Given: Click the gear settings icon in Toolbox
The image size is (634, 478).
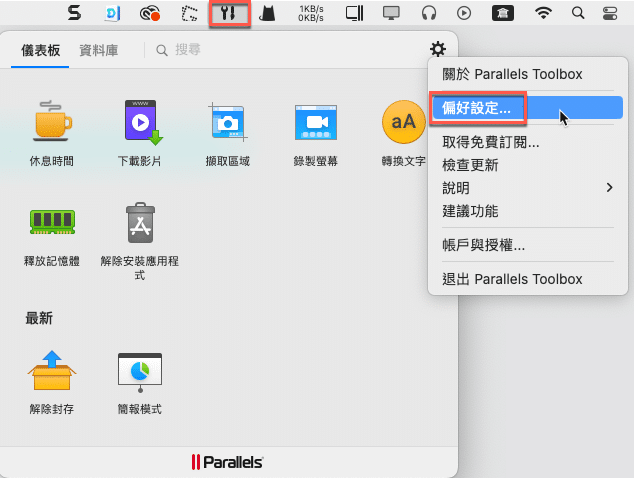Looking at the screenshot, I should (438, 49).
